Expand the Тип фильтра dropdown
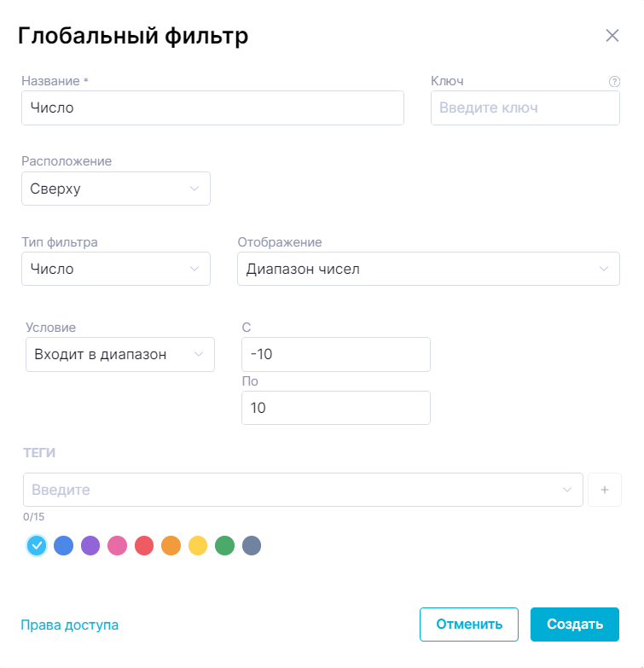 pyautogui.click(x=116, y=269)
